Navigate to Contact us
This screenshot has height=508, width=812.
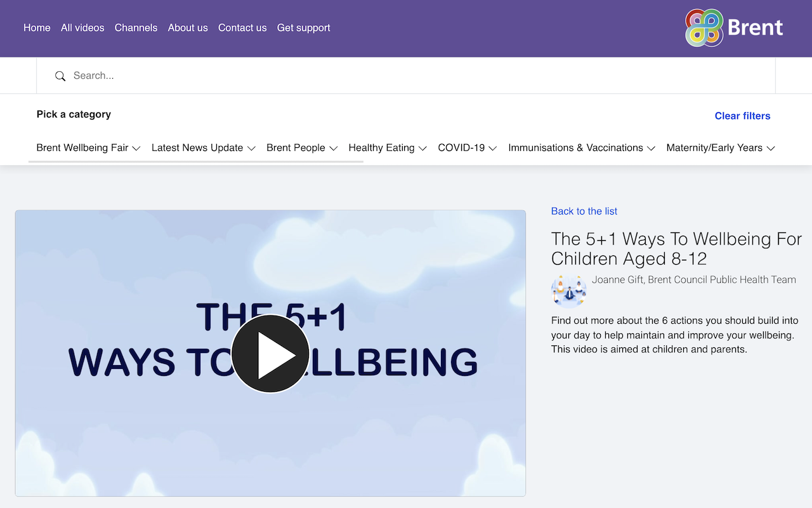(242, 28)
